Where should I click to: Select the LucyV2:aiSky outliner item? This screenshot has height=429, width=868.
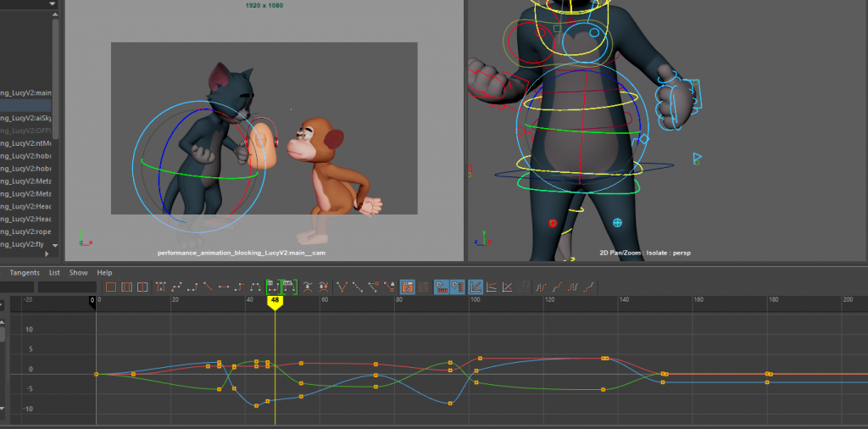point(25,118)
